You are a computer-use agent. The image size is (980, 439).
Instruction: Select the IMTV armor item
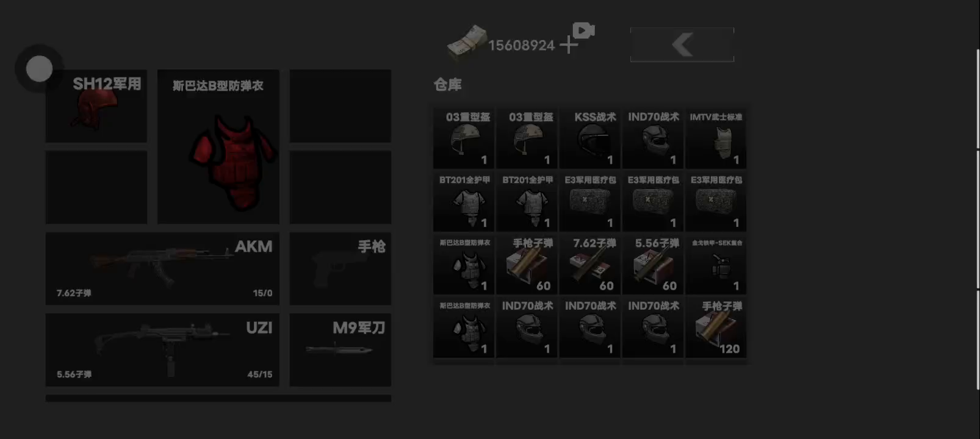(716, 138)
